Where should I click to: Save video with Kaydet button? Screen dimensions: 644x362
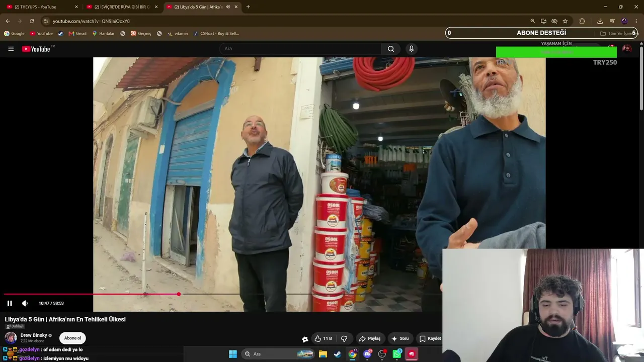click(430, 338)
